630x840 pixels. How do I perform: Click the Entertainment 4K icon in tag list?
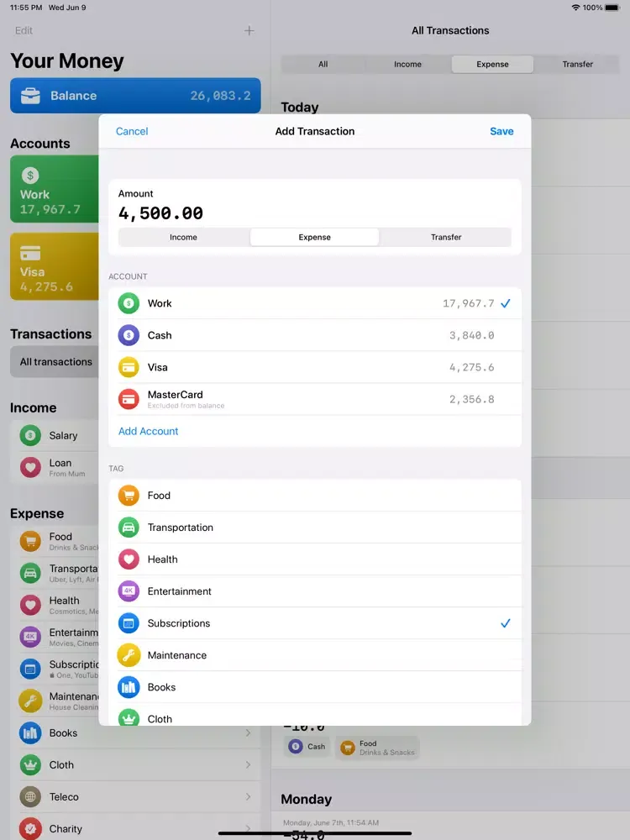click(129, 591)
